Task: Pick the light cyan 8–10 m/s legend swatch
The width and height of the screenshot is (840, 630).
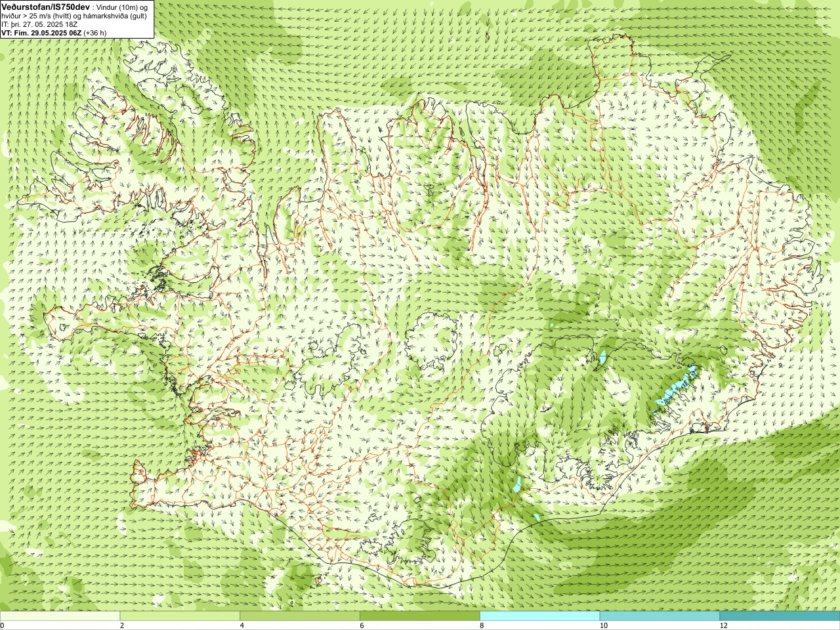Action: pos(540,616)
